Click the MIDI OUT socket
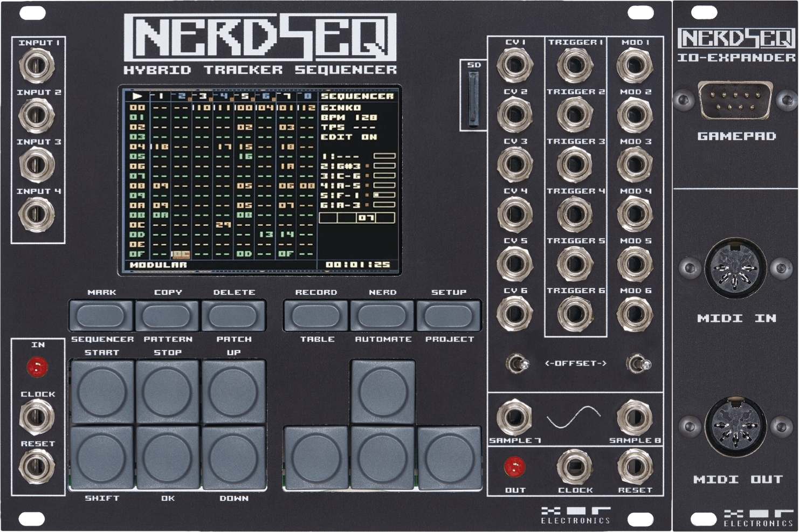Image resolution: width=799 pixels, height=532 pixels. (x=735, y=427)
